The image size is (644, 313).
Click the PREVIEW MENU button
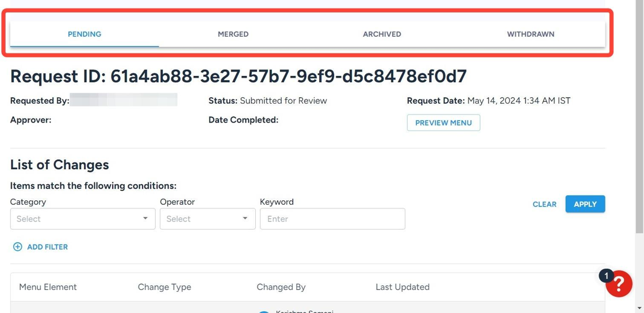coord(443,123)
